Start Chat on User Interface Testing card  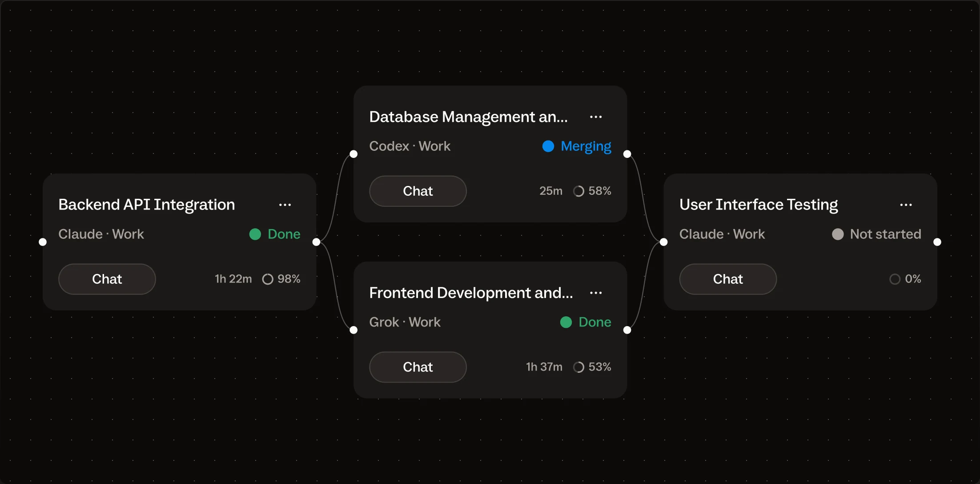(728, 279)
